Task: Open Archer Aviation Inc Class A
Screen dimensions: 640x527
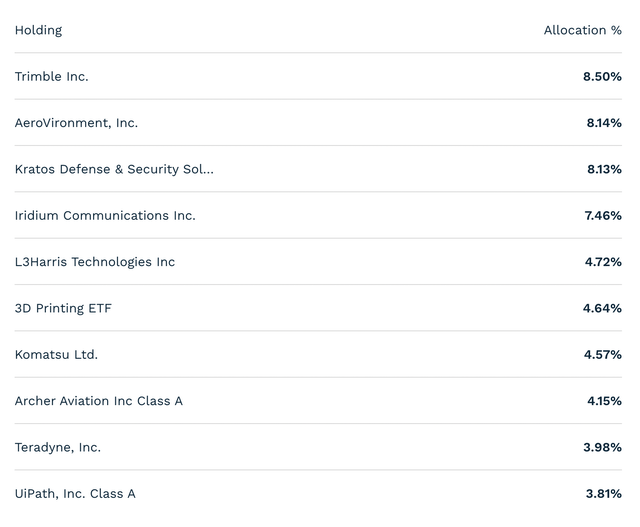Action: point(99,401)
